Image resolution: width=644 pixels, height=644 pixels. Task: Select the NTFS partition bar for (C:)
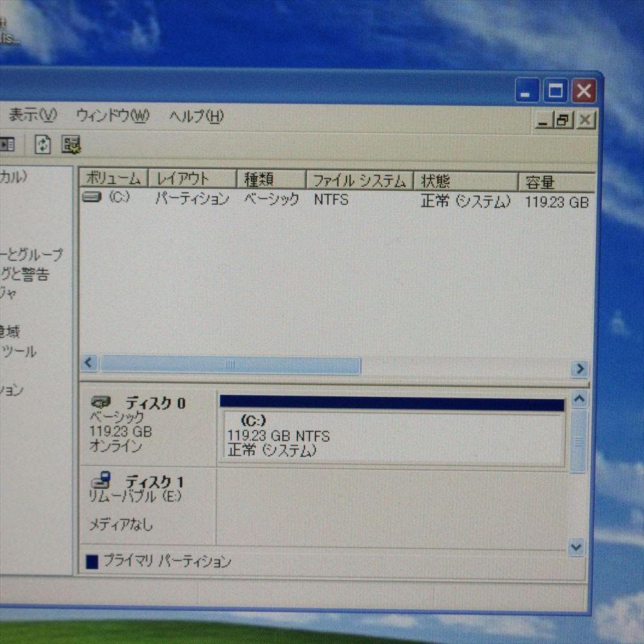392,431
